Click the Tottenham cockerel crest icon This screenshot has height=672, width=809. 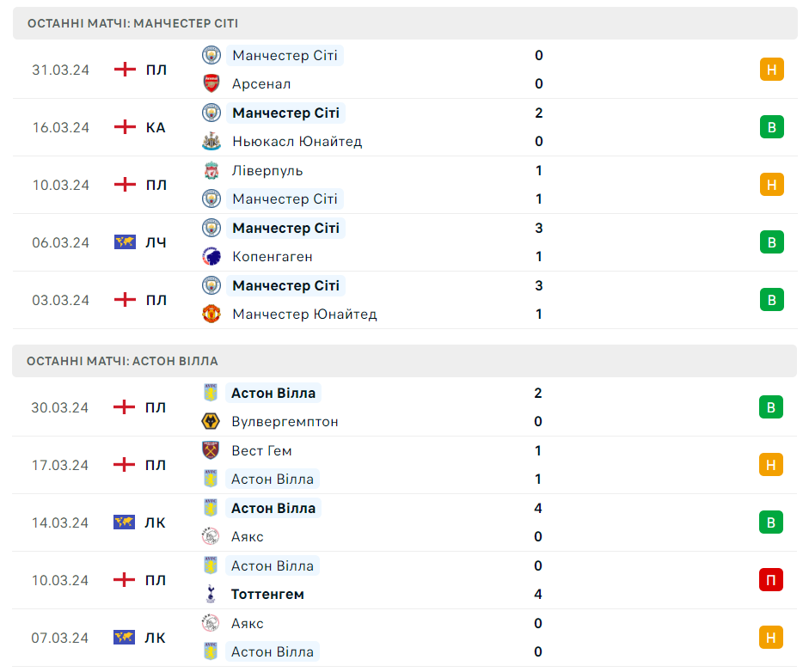coord(211,594)
